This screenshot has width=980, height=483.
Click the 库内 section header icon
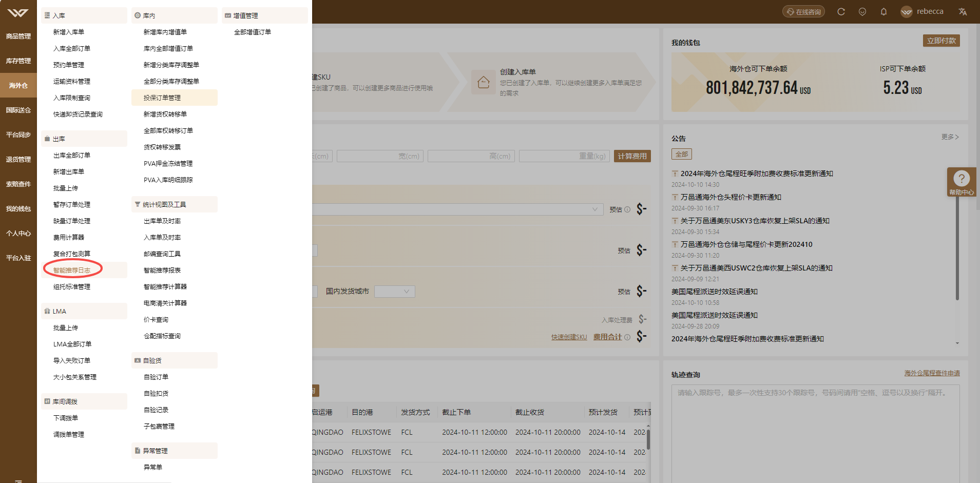pyautogui.click(x=138, y=15)
